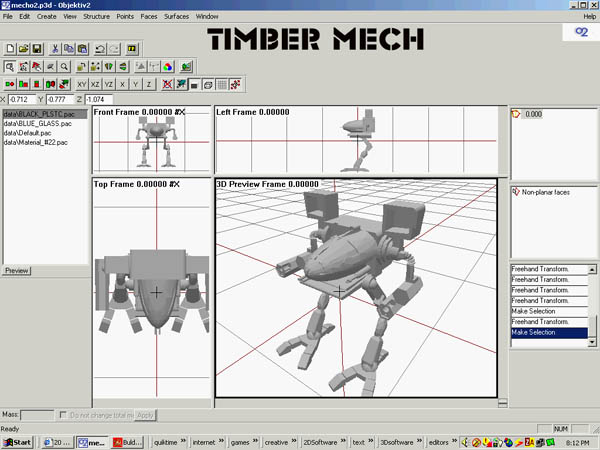Image resolution: width=600 pixels, height=450 pixels.
Task: Click the padlock lock-selection icon
Action: tap(81, 67)
